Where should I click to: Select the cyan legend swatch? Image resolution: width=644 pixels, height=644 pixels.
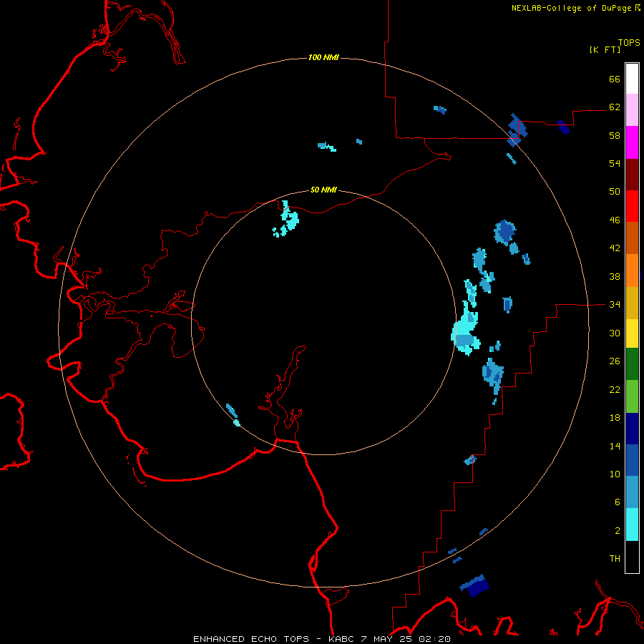(632, 525)
